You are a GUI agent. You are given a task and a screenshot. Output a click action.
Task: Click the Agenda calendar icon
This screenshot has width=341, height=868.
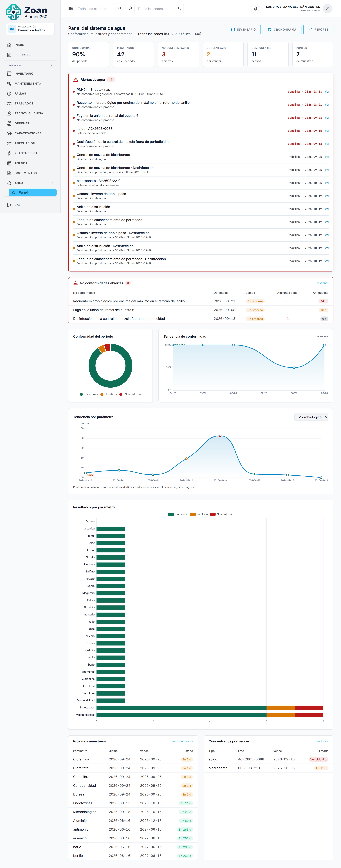coord(9,163)
